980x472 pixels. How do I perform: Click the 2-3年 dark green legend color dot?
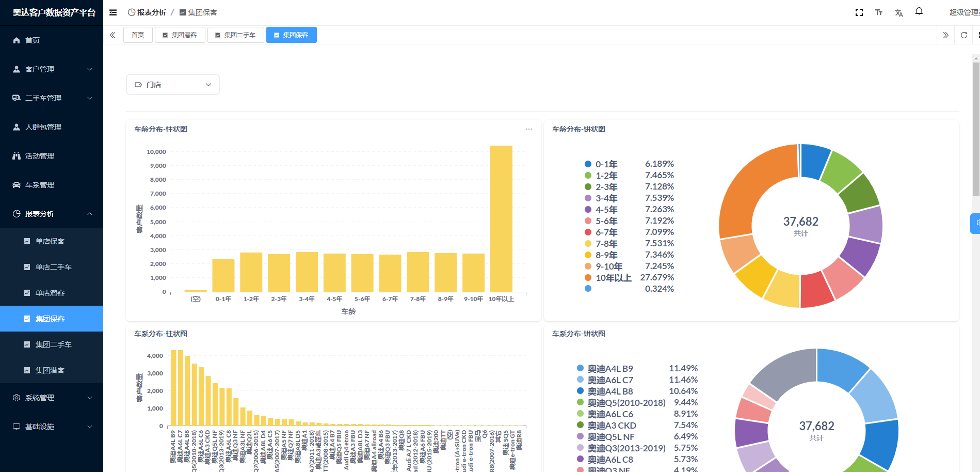coord(588,187)
